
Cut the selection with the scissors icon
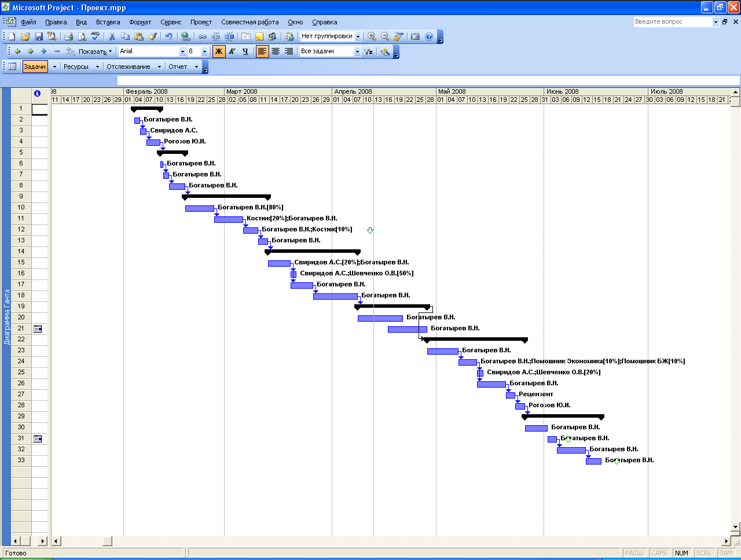pyautogui.click(x=112, y=36)
